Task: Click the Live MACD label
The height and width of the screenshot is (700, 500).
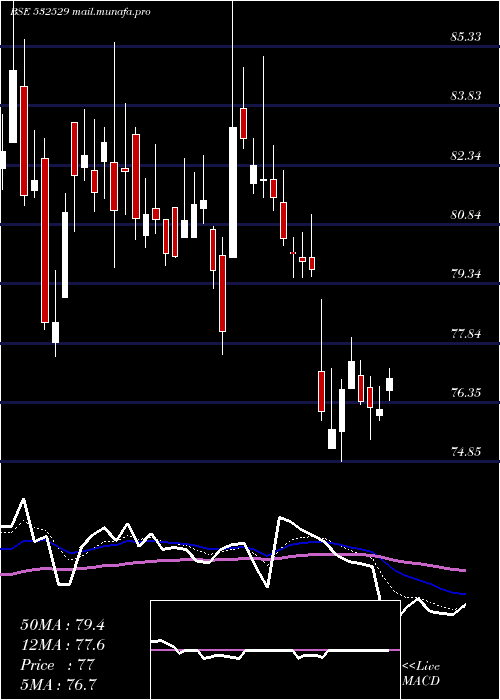Action: pos(421,674)
